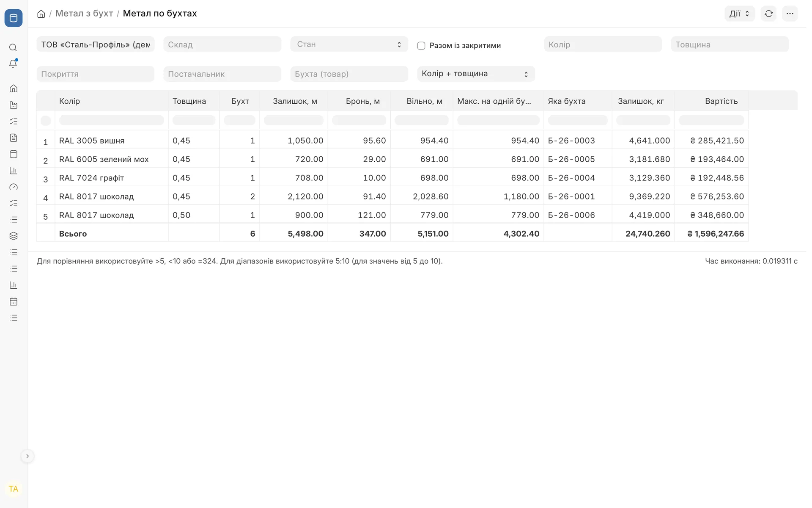Screen dimensions: 812x508
Task: Go to Home via the sidebar house icon
Action: [14, 88]
